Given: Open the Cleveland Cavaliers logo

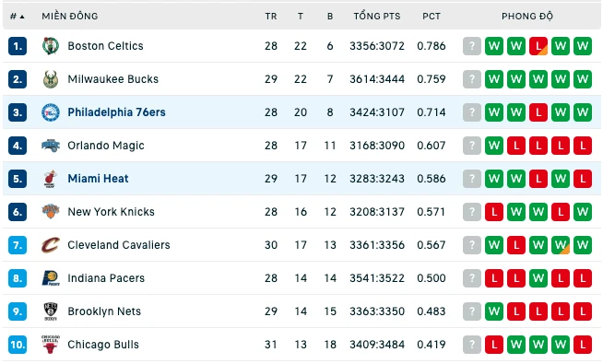Looking at the screenshot, I should [51, 245].
